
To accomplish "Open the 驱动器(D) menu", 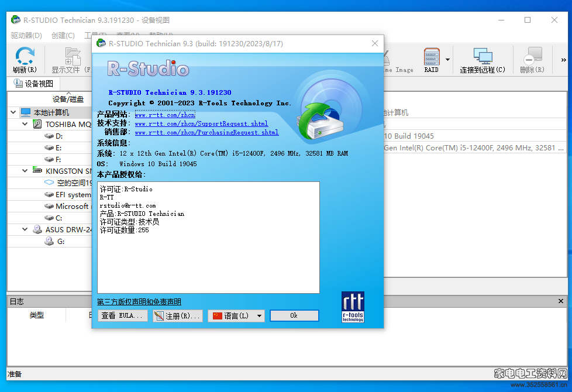I will coord(26,36).
